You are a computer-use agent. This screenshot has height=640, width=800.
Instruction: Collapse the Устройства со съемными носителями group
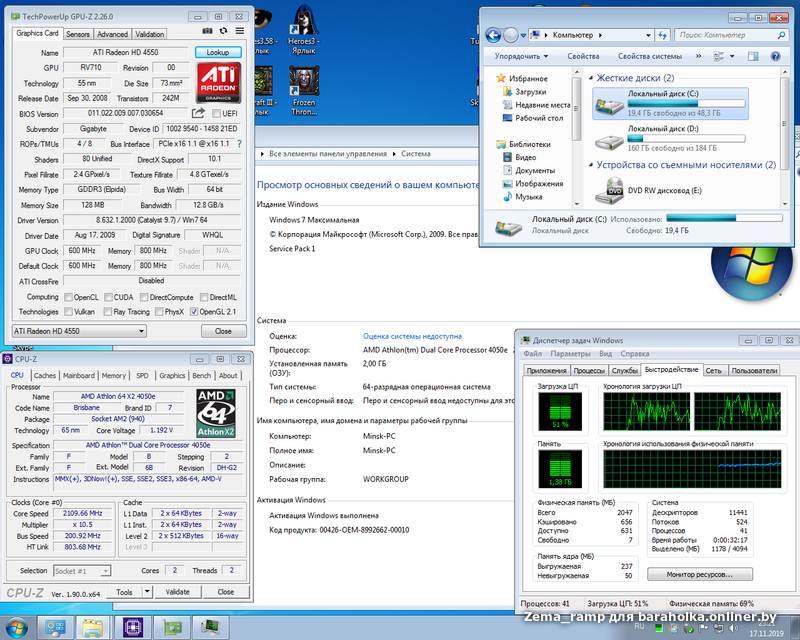tap(591, 165)
